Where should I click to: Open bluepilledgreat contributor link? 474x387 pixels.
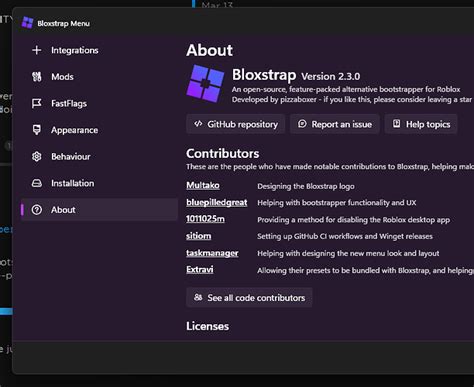(x=217, y=202)
